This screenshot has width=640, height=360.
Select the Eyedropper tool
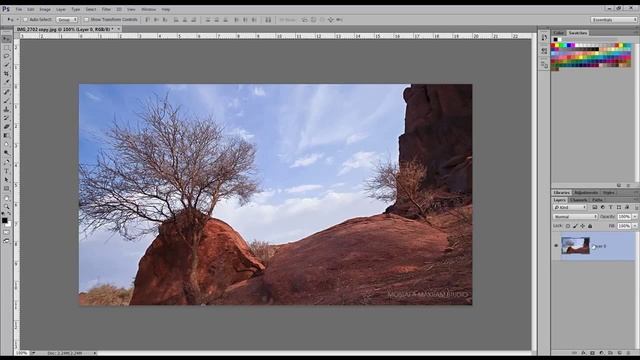click(6, 82)
